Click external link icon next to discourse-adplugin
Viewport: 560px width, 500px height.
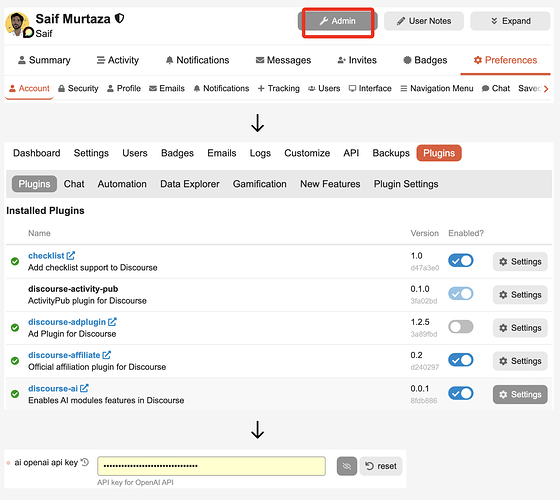(x=112, y=321)
